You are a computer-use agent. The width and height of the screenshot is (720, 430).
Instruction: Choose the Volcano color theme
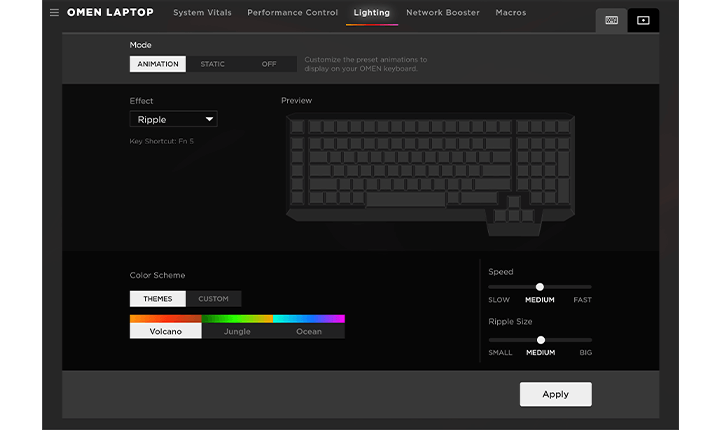pyautogui.click(x=165, y=331)
